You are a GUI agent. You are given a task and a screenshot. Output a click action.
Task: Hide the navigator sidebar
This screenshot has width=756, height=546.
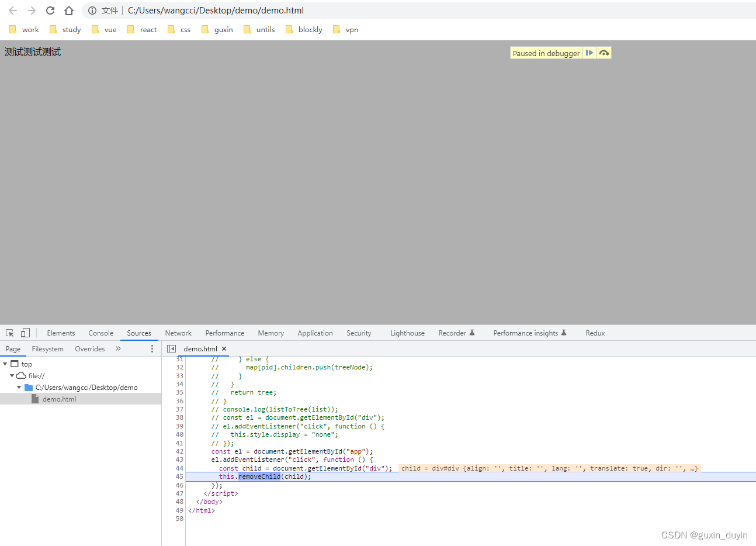(171, 348)
